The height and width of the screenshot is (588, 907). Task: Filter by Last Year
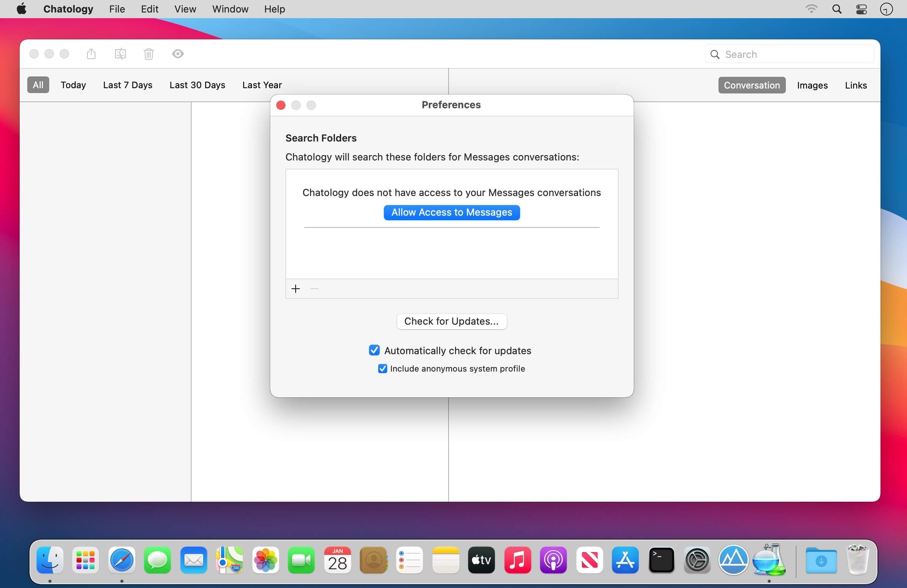262,84
